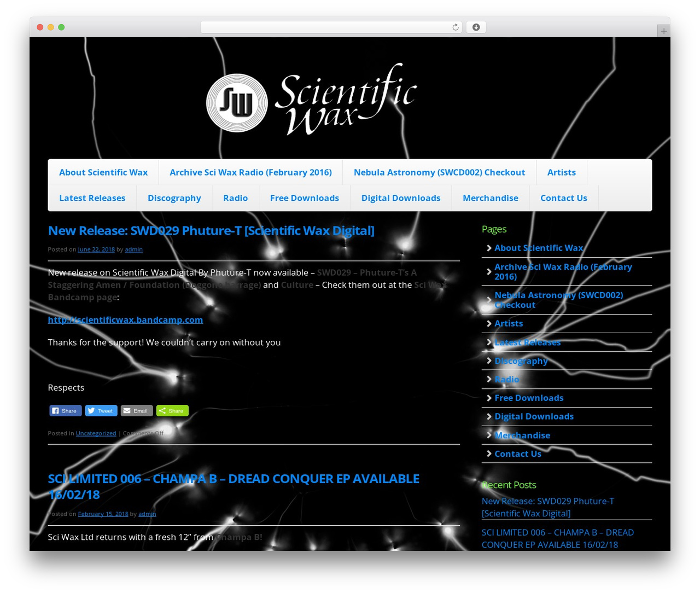Click the June 22, 2018 date link
The image size is (700, 593).
coord(96,249)
